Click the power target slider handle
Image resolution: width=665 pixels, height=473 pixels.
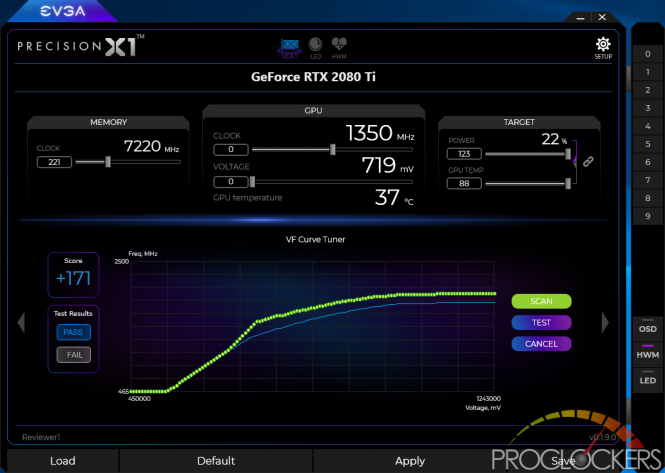tap(568, 154)
